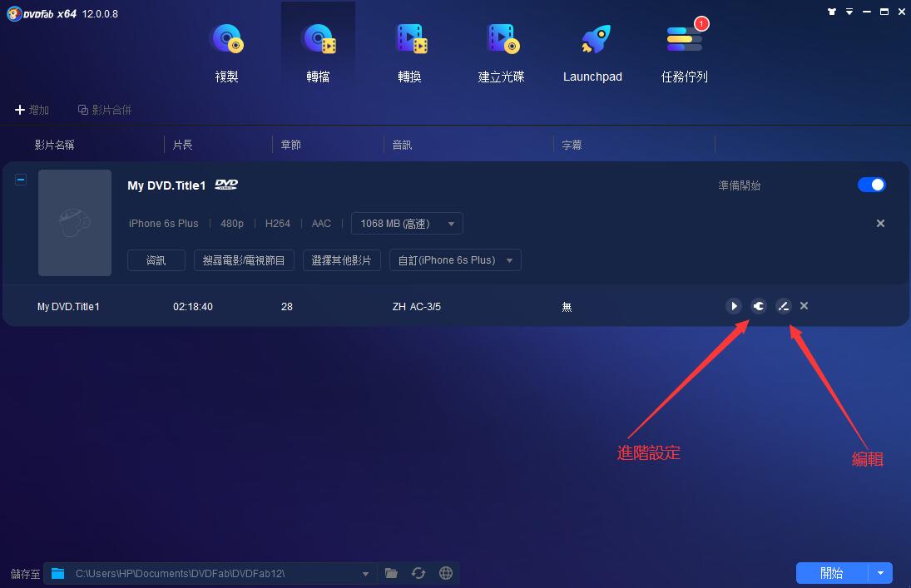Click the 增加 add source button
This screenshot has height=588, width=911.
(x=32, y=110)
